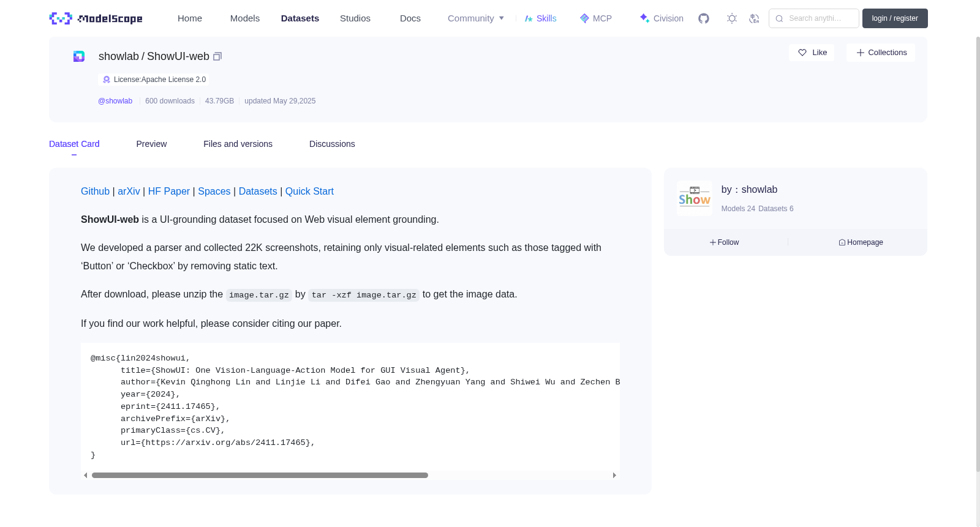Click the Civision star icon
The width and height of the screenshot is (980, 527).
tap(644, 18)
